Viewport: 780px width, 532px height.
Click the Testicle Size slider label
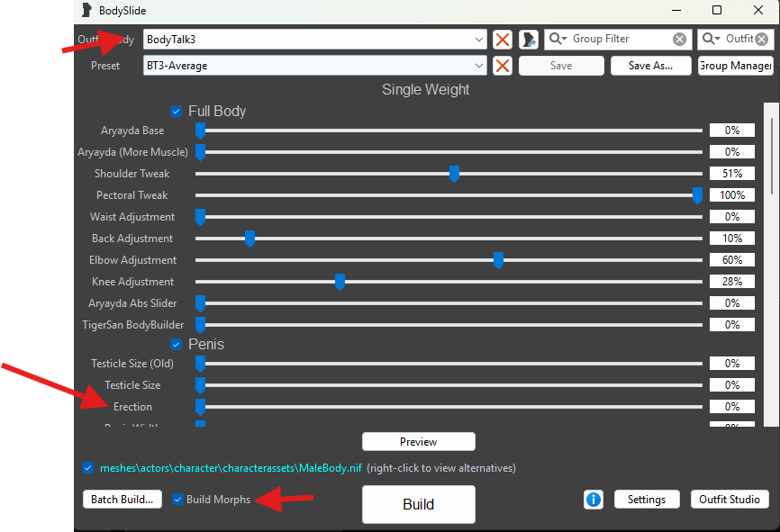132,385
